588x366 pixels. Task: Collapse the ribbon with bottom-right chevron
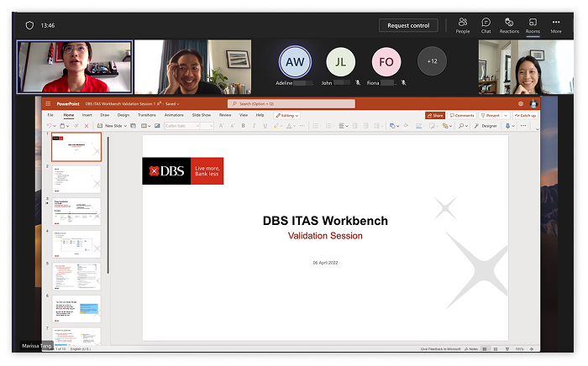pos(537,129)
